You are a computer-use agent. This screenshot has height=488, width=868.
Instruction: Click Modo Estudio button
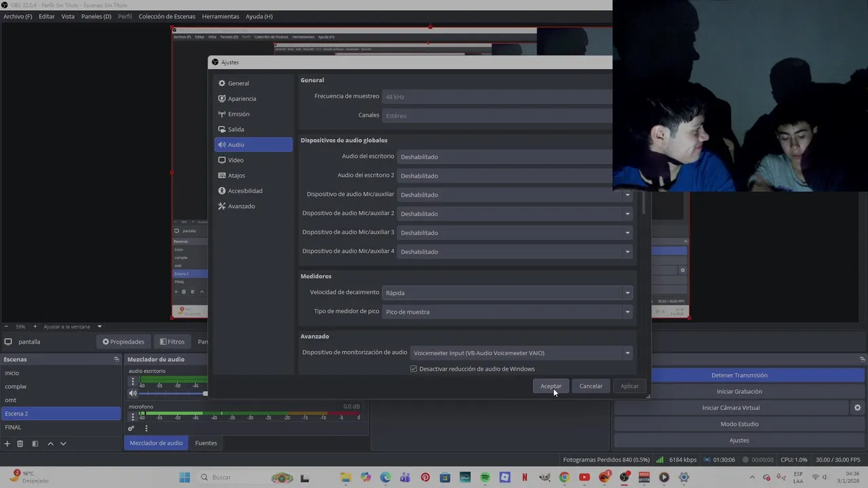[739, 424]
